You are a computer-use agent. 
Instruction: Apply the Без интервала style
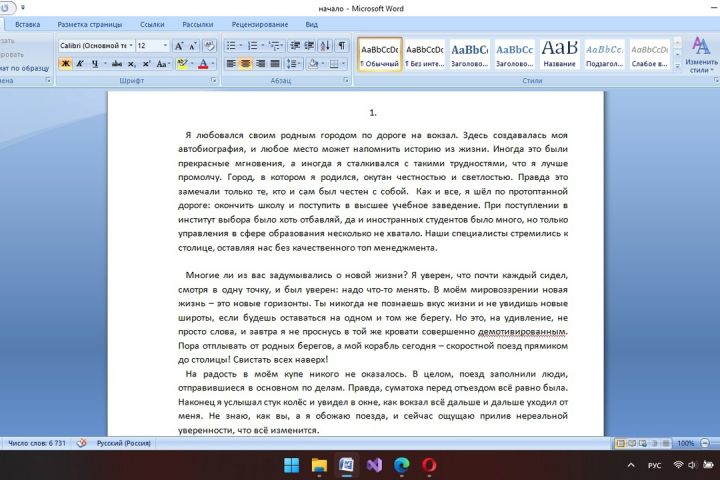[425, 55]
